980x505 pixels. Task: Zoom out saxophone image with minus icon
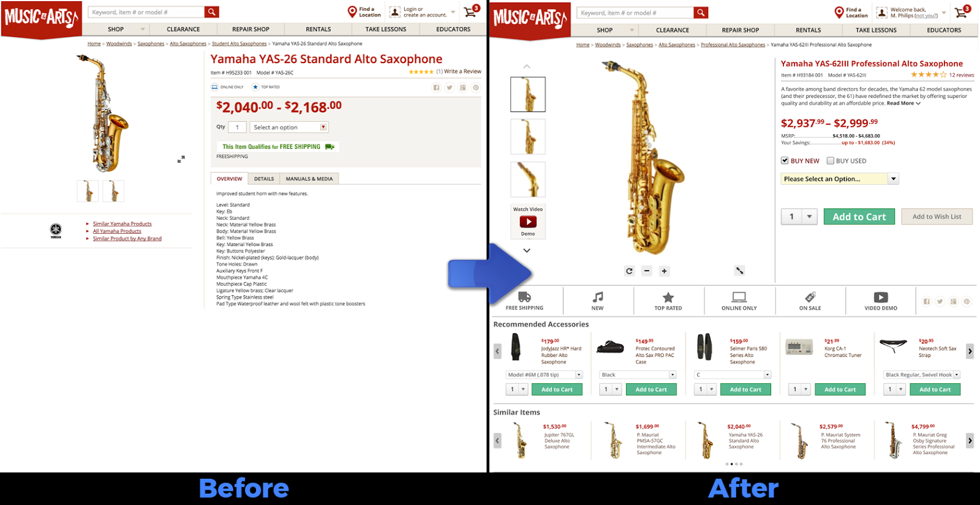(x=647, y=271)
